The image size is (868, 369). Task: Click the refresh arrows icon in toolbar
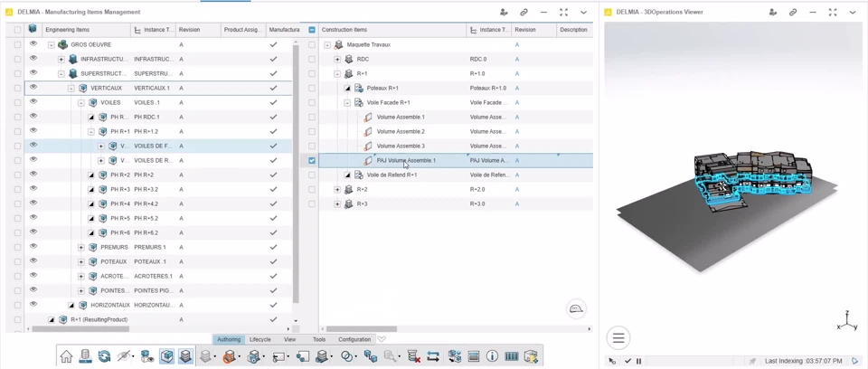[104, 356]
